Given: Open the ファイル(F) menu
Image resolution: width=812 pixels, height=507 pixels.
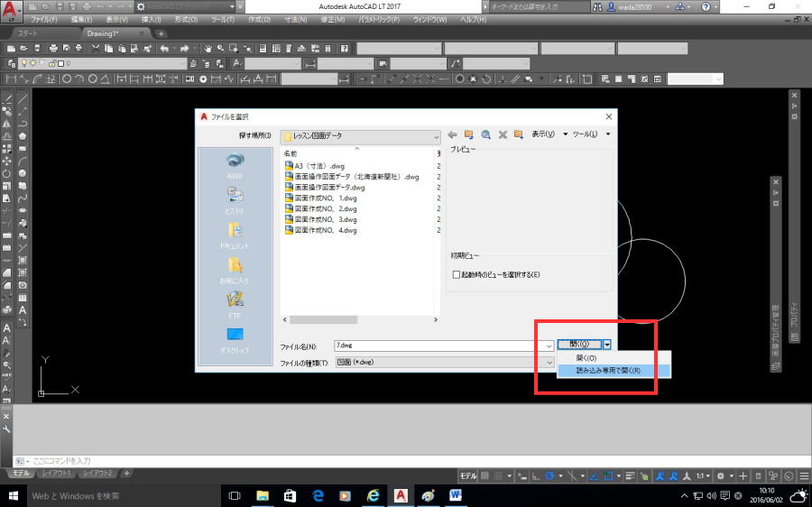Looking at the screenshot, I should [x=43, y=20].
